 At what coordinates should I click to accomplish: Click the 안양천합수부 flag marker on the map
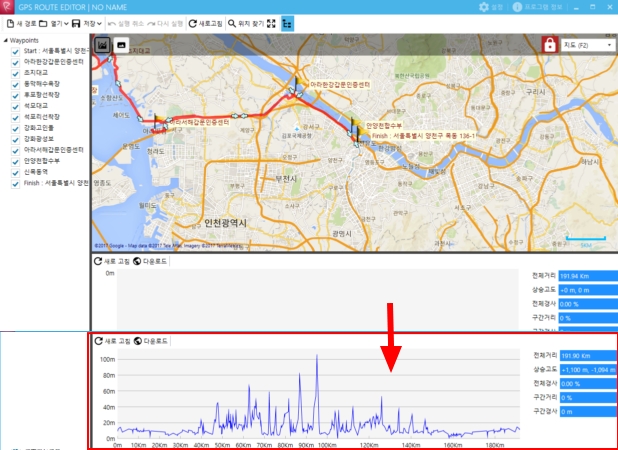(354, 125)
